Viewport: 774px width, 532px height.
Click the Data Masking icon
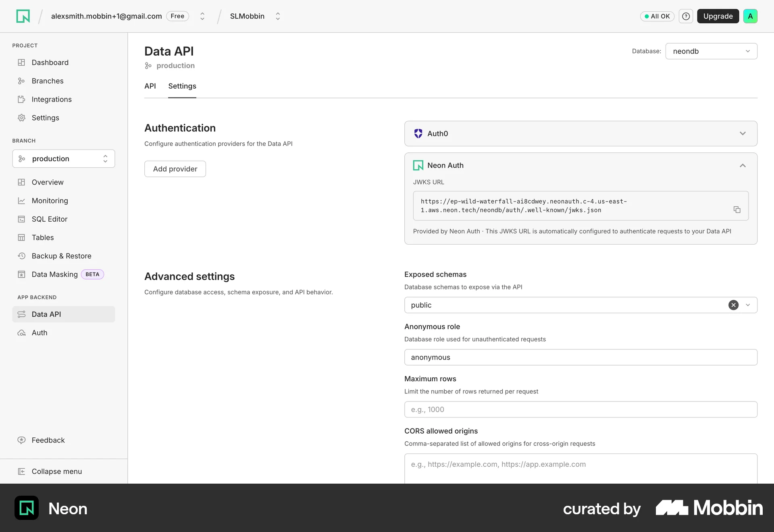[x=21, y=274]
